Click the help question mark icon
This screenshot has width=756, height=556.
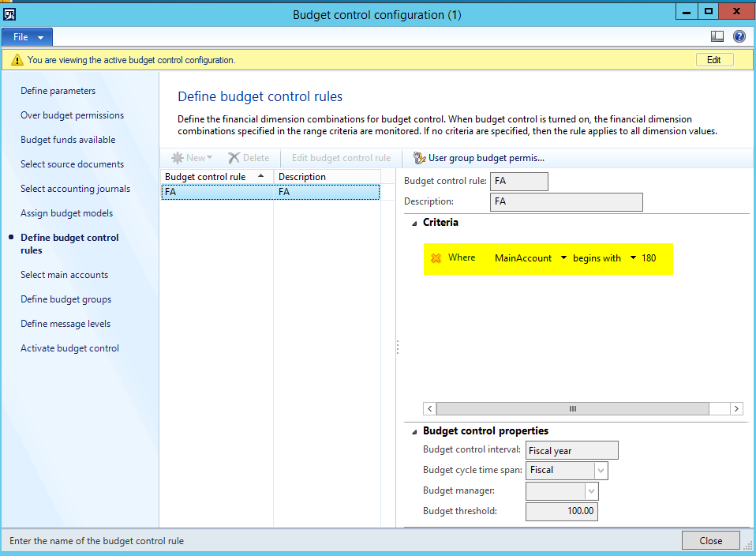(x=739, y=36)
